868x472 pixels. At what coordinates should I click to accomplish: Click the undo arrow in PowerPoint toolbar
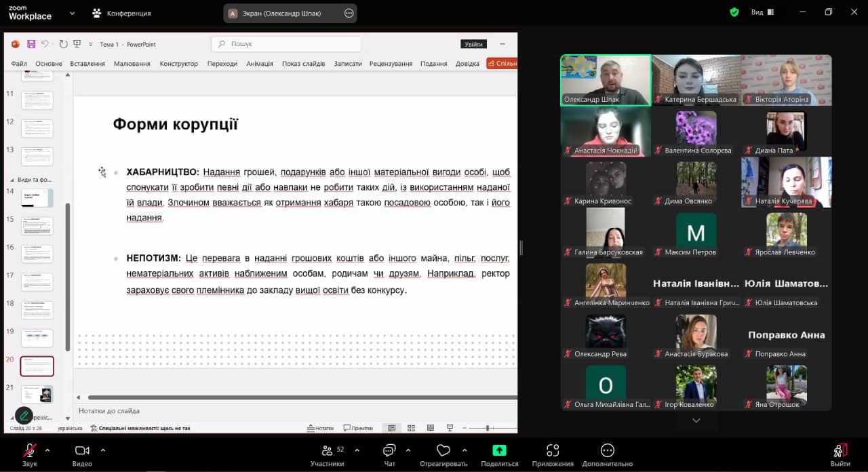[45, 44]
